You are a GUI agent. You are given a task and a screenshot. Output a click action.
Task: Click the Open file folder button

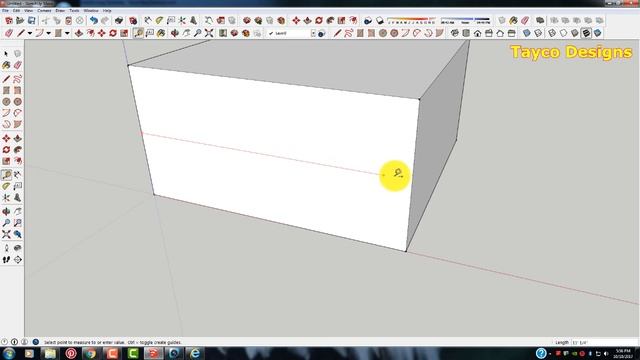tap(20, 20)
